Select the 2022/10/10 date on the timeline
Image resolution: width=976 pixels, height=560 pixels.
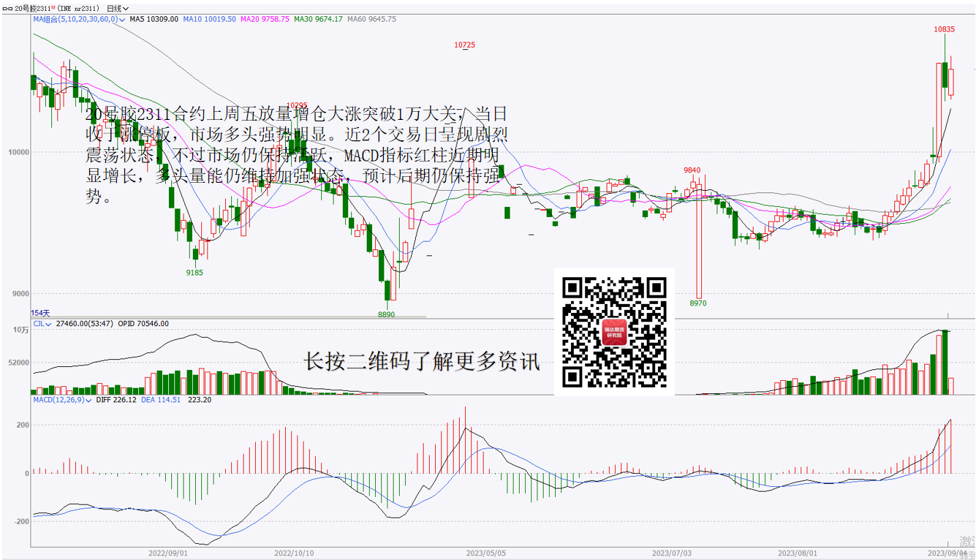[x=294, y=553]
